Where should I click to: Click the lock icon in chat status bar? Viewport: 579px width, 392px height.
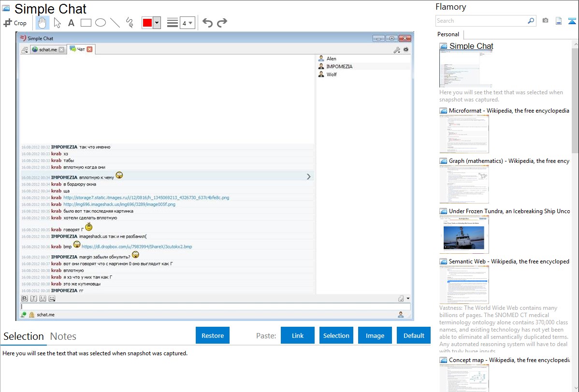pyautogui.click(x=32, y=315)
